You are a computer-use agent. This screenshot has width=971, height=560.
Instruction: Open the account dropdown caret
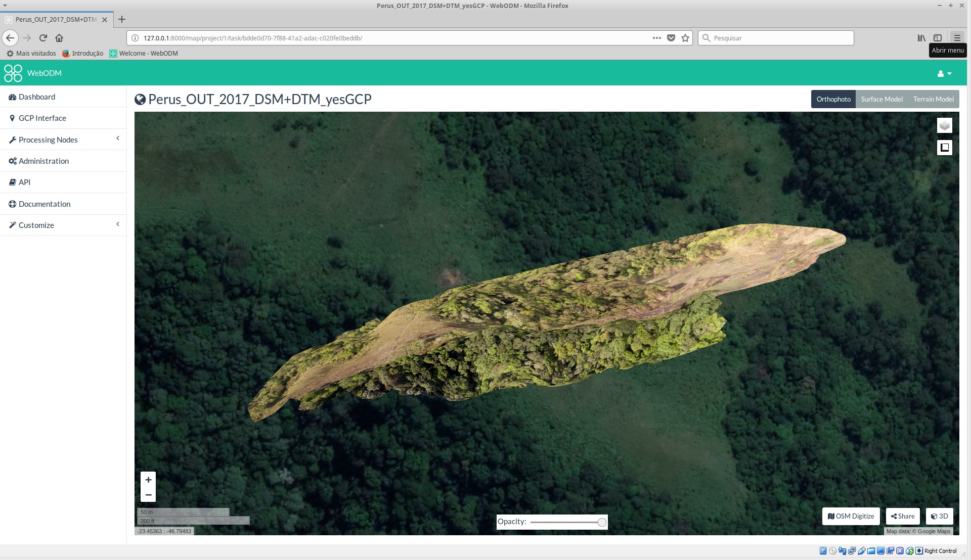[x=950, y=73]
